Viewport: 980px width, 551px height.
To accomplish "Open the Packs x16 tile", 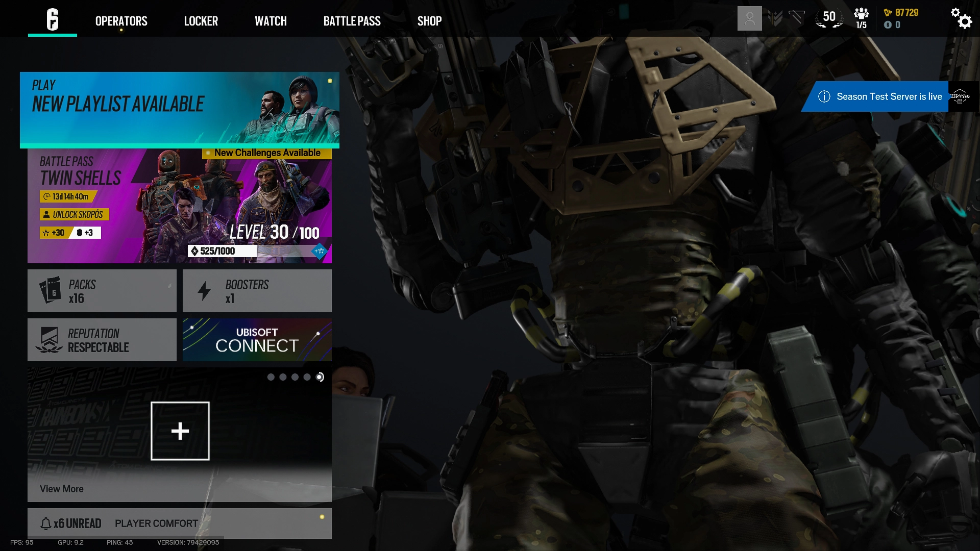I will coord(102,291).
